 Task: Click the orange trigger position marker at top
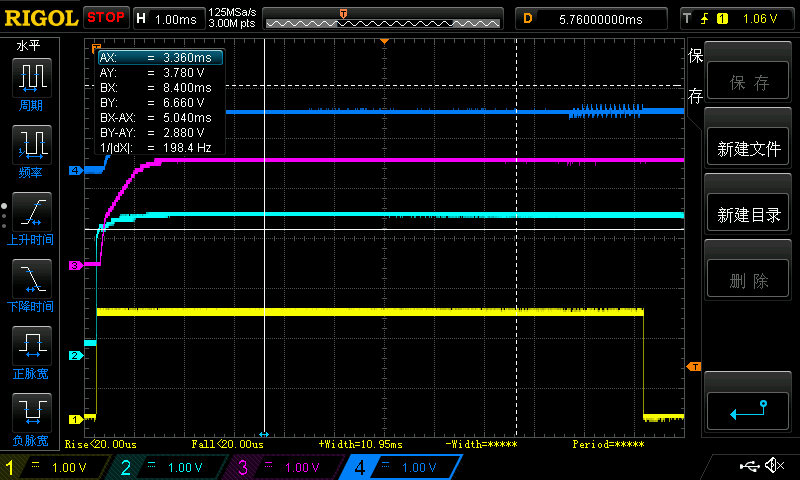pyautogui.click(x=384, y=41)
